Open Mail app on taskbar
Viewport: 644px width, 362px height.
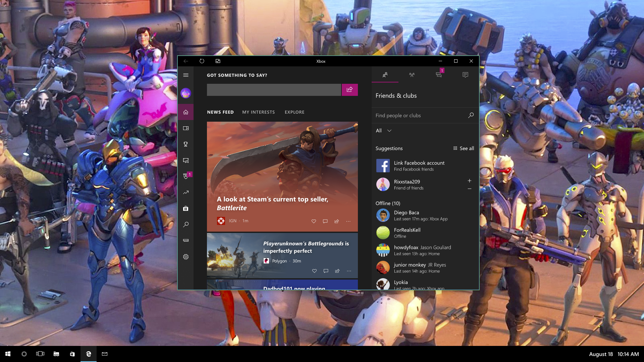pos(105,354)
